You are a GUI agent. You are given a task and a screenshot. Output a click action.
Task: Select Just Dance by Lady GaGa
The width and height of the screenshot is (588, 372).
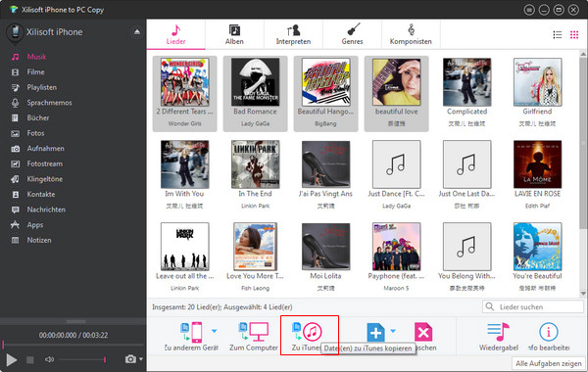pyautogui.click(x=396, y=176)
